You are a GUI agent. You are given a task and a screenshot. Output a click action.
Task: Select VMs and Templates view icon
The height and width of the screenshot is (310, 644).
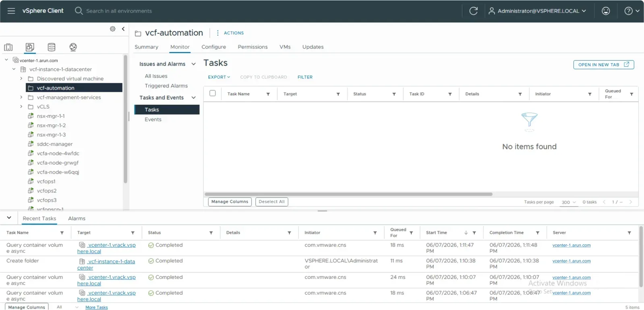(30, 47)
